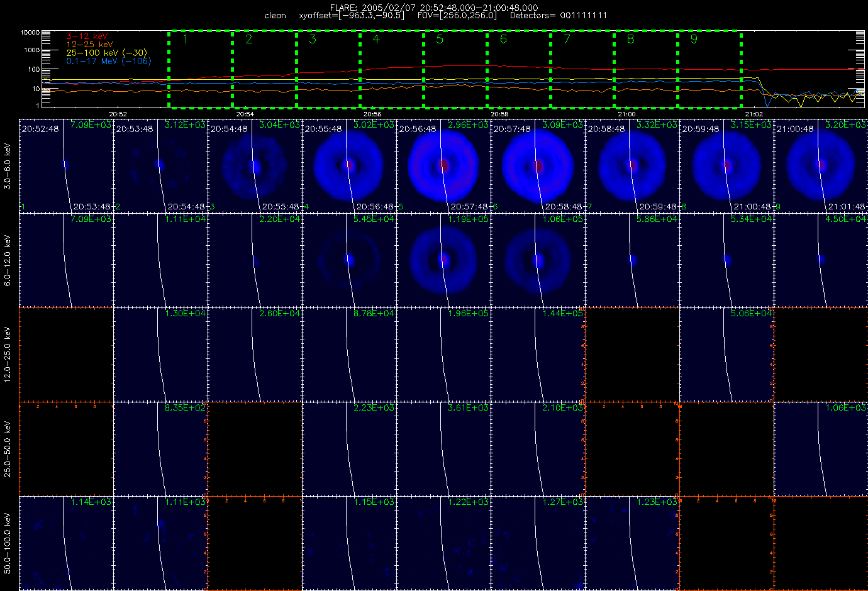
Task: Open the 6.0-12.0 keV image labeled 1.19E+05
Action: click(443, 260)
